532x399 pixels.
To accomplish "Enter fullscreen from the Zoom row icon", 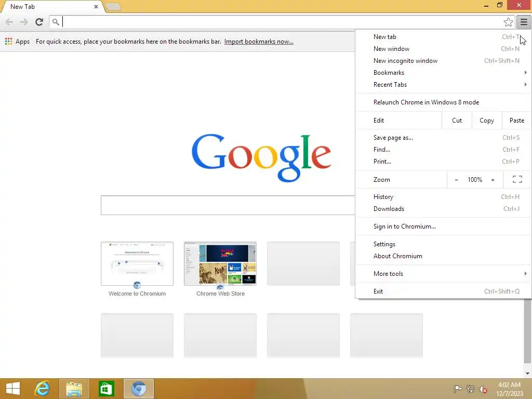I will point(517,179).
